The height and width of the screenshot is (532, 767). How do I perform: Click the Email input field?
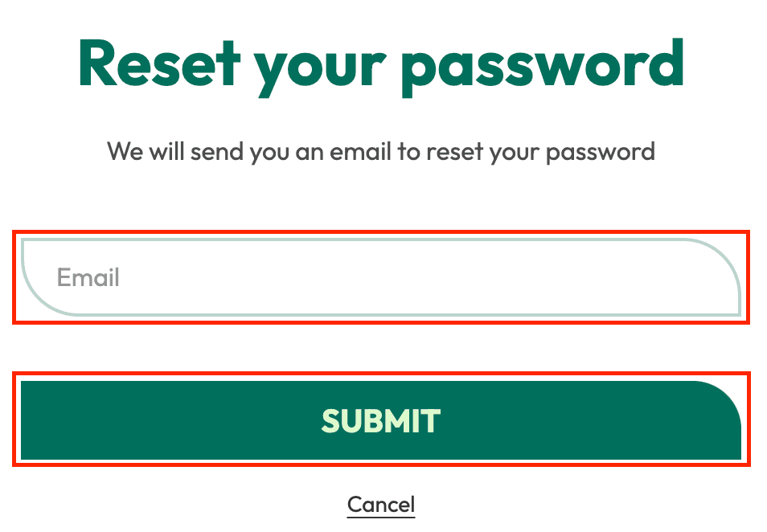(x=381, y=277)
